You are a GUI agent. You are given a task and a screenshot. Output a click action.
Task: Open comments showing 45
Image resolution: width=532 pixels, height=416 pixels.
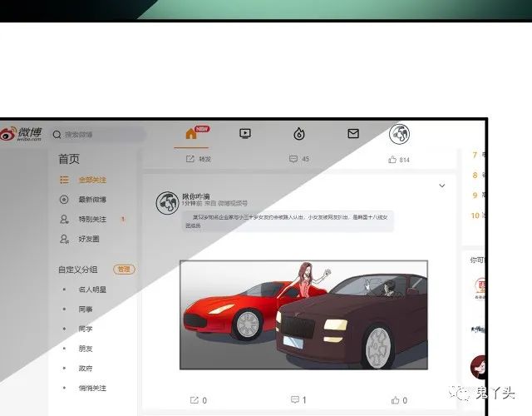tap(299, 159)
